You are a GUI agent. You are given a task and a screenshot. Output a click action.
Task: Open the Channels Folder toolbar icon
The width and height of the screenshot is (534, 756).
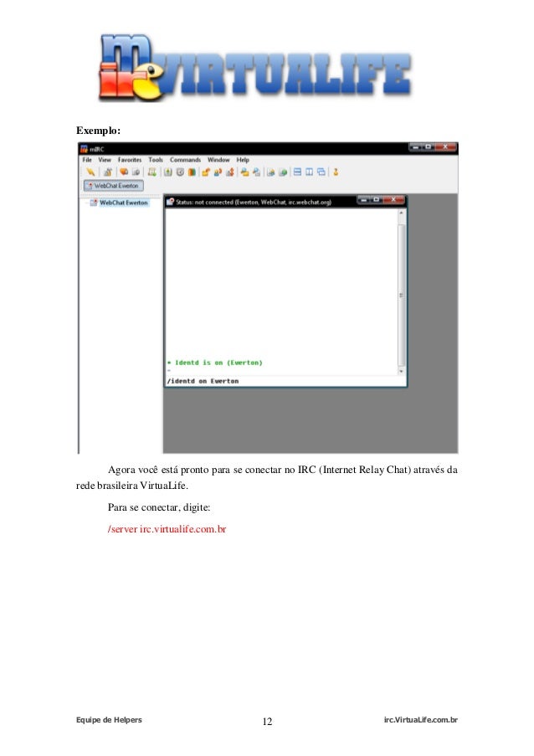click(x=124, y=172)
